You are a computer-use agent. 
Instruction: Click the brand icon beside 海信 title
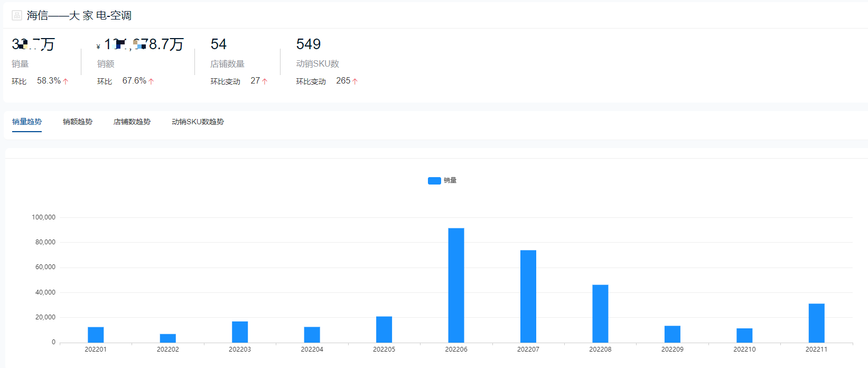coord(17,15)
